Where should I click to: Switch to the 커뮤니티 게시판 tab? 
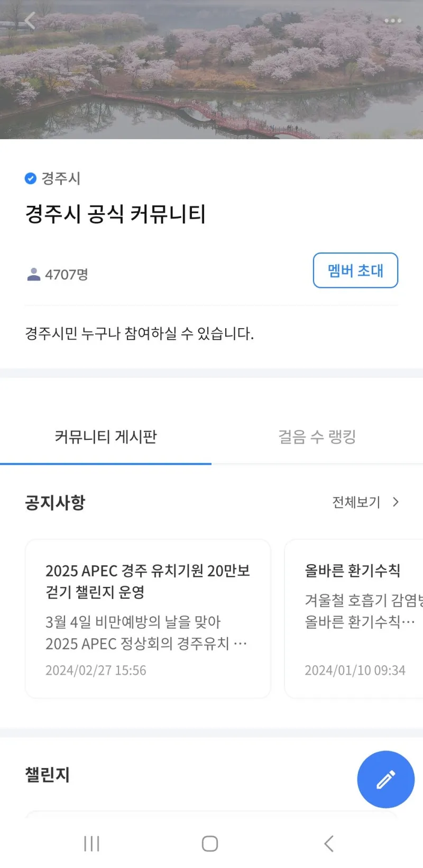[106, 437]
